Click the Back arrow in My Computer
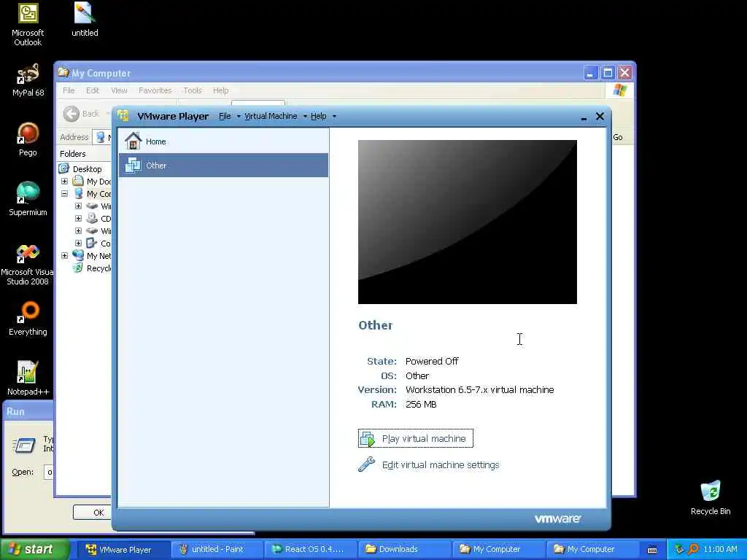 [71, 113]
